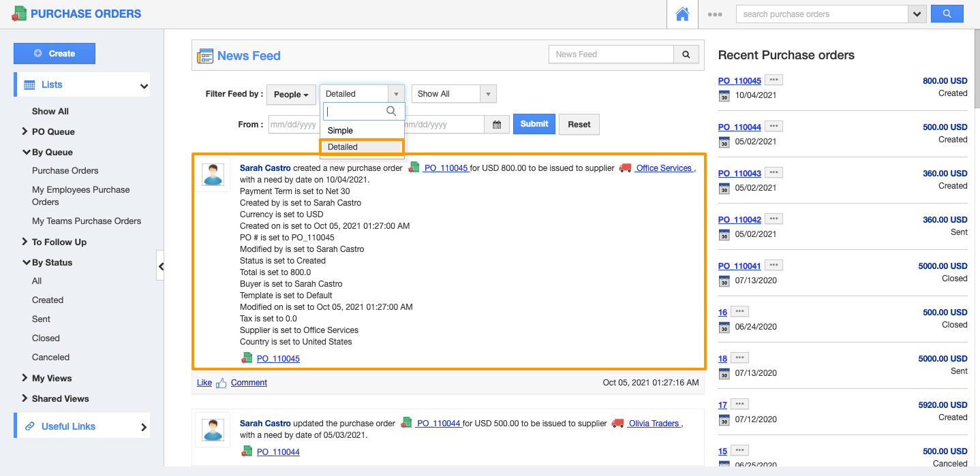
Task: Click the News Feed search magnifier icon
Action: [x=686, y=54]
